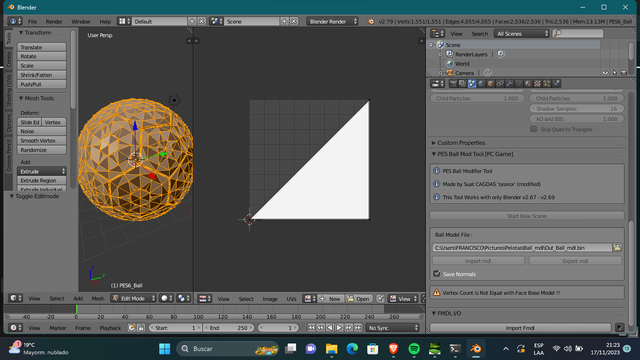Open the No Sync playback dropdown
Viewport: 640px width, 360px height.
coord(392,328)
